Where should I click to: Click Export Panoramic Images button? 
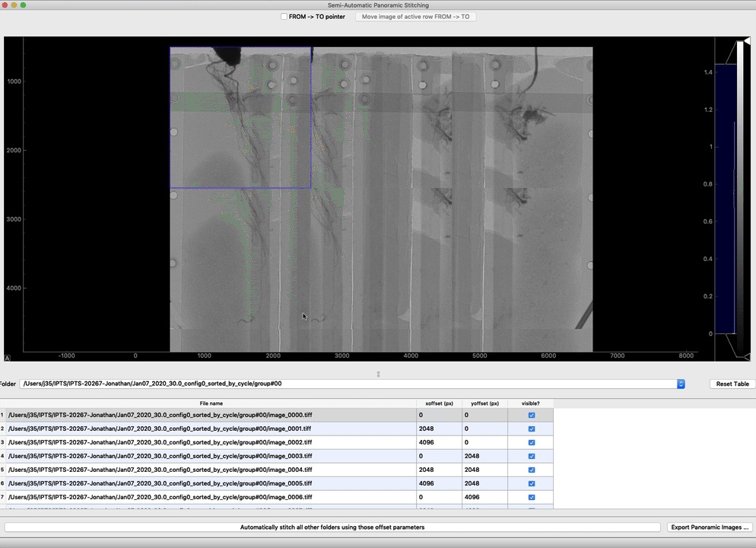click(710, 527)
